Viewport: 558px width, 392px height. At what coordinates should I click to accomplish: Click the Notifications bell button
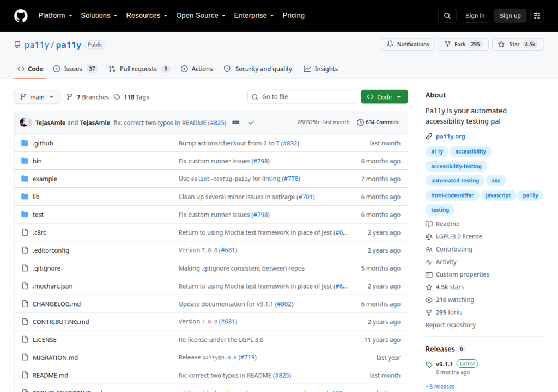(x=408, y=44)
